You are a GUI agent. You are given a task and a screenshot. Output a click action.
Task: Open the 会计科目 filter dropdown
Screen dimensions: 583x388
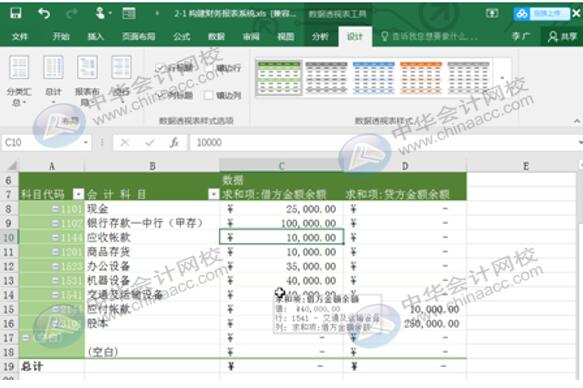[x=213, y=194]
